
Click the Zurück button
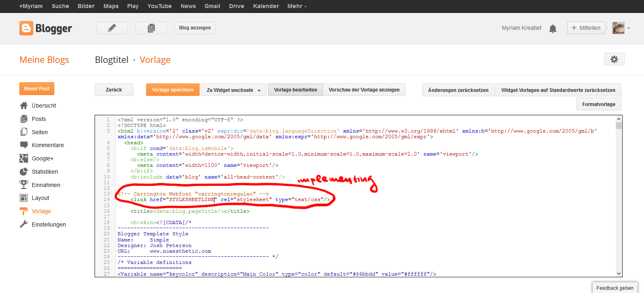click(114, 90)
